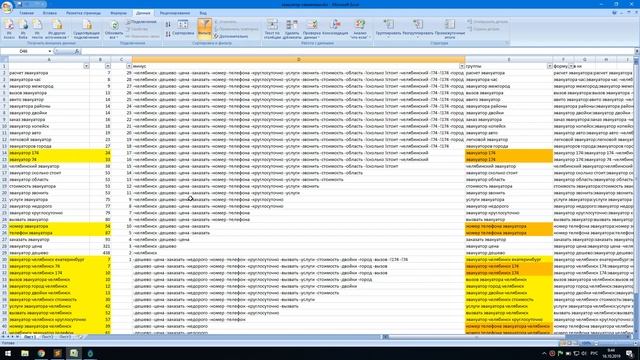This screenshot has height=360, width=640.
Task: Select row 20 header
Action: (4, 193)
